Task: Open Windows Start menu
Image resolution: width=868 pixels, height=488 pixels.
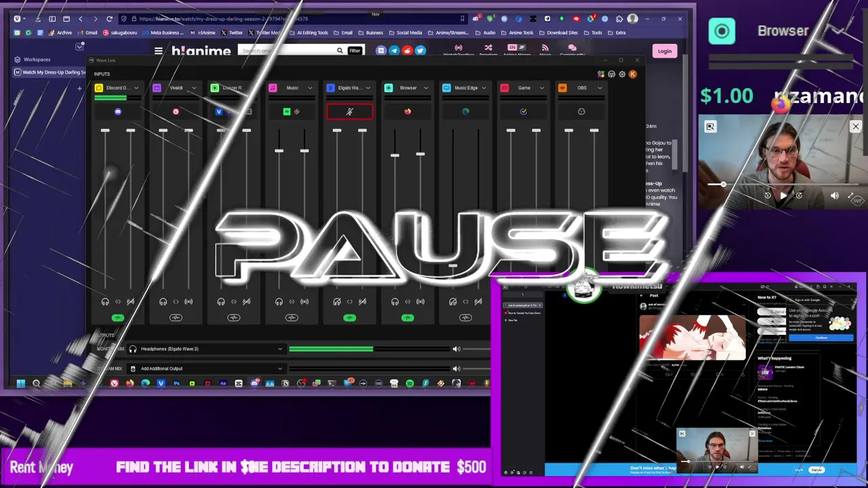Action: tap(20, 384)
